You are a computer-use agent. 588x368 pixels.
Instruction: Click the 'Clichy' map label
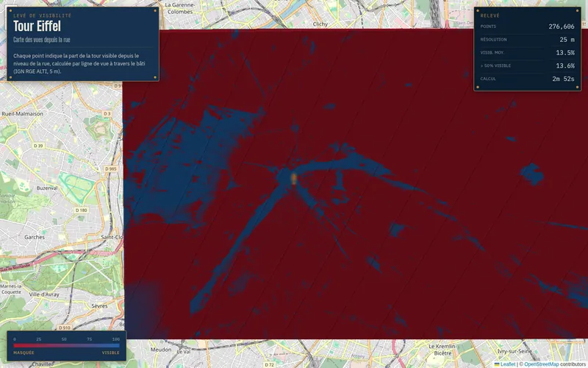click(320, 24)
